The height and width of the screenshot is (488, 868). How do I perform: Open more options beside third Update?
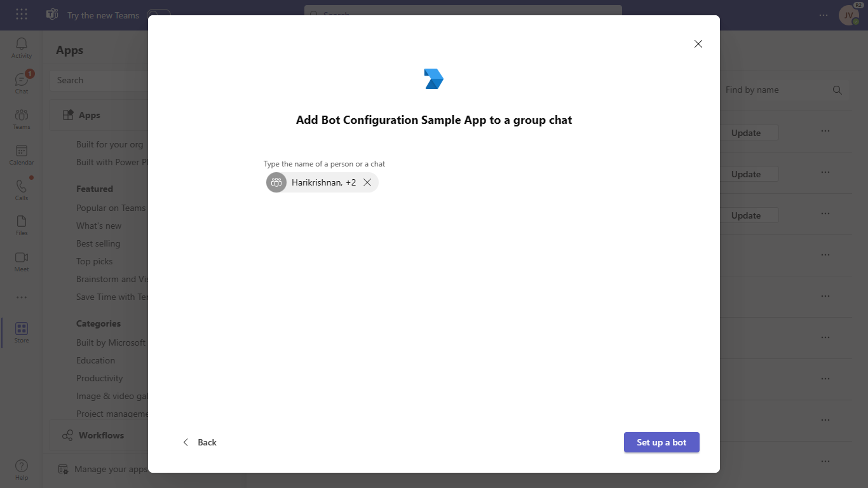pyautogui.click(x=825, y=213)
